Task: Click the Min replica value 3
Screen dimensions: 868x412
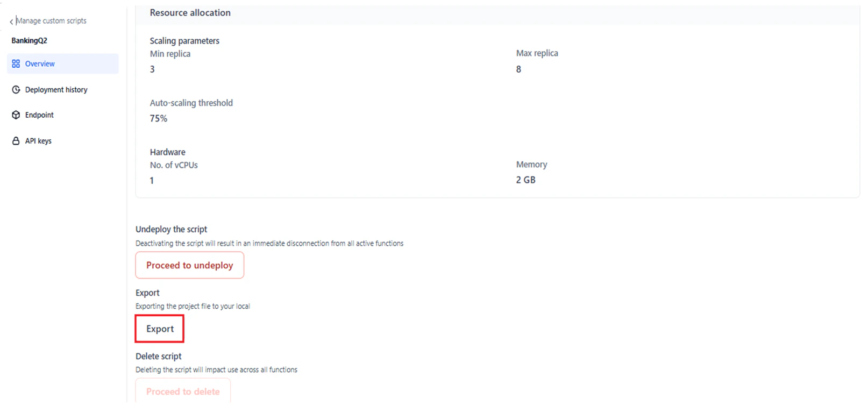Action: (x=152, y=69)
